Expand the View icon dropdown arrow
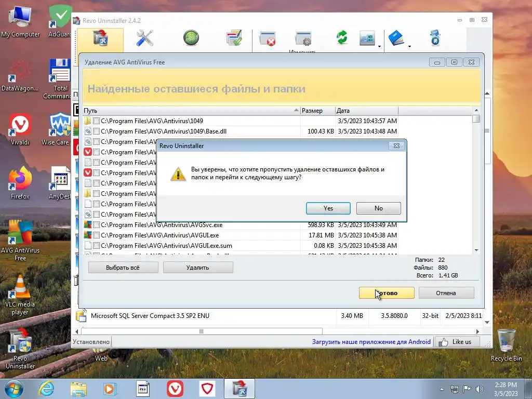Screen dimensions: 532x399 click(379, 46)
